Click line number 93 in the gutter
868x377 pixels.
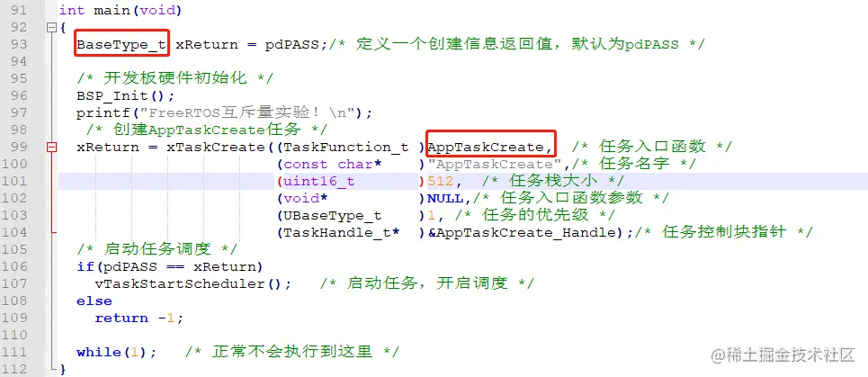[18, 44]
